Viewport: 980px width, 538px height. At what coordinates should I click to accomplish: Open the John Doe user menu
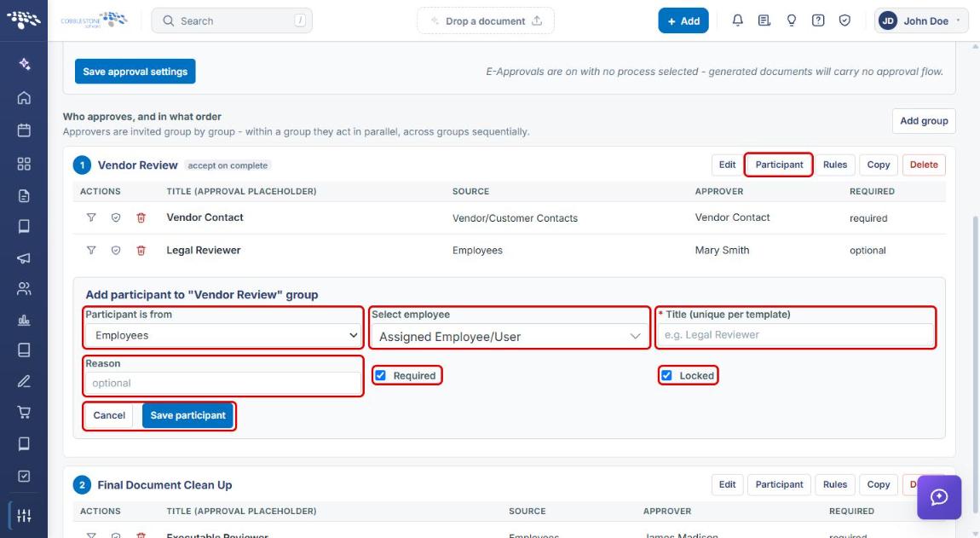(920, 20)
